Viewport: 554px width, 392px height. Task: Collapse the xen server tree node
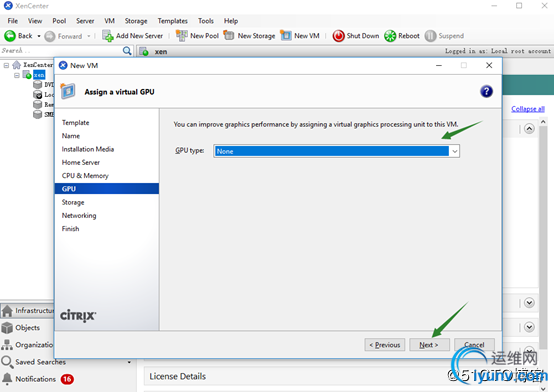[17, 75]
